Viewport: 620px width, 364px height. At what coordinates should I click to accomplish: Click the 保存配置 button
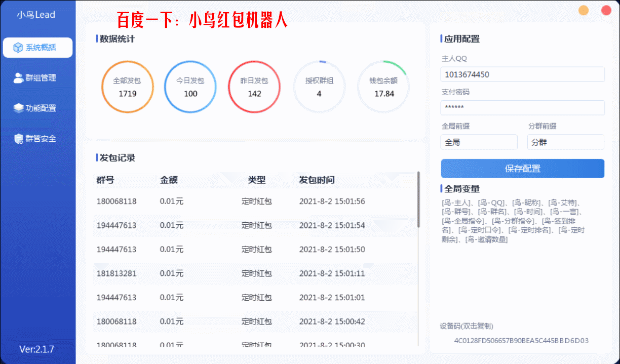pos(523,169)
